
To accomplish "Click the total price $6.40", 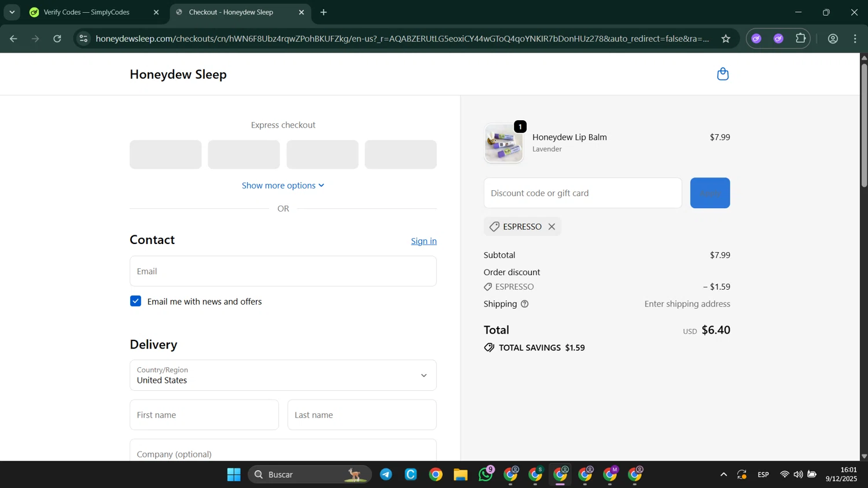I will coord(716,330).
